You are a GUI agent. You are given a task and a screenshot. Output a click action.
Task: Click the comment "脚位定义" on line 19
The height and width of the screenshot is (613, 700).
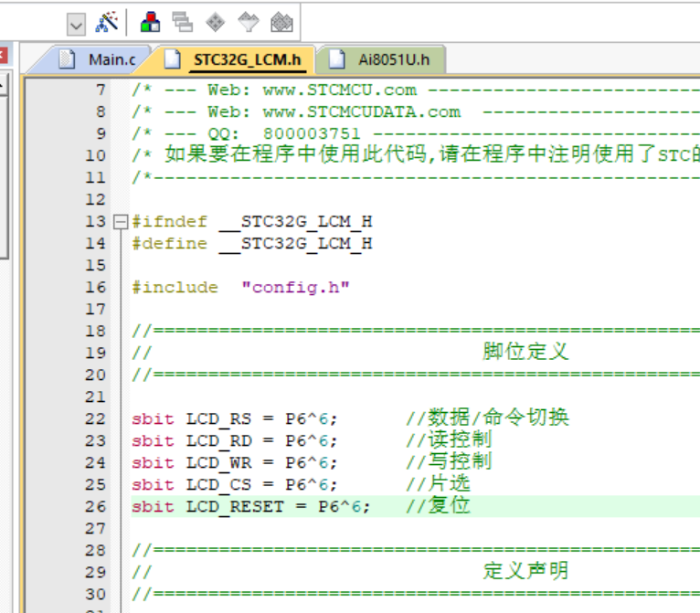coord(525,352)
